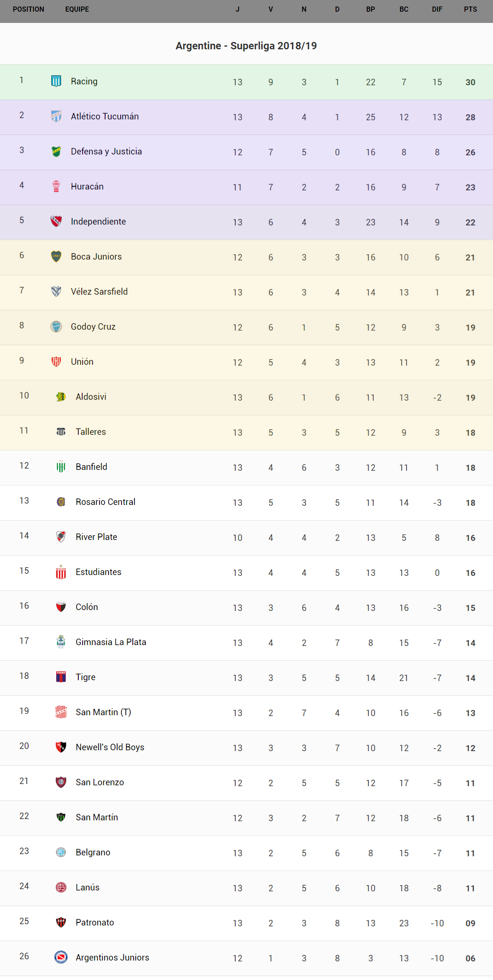Viewport: 493px width, 980px height.
Task: Sort by the DIF column header
Action: click(437, 9)
